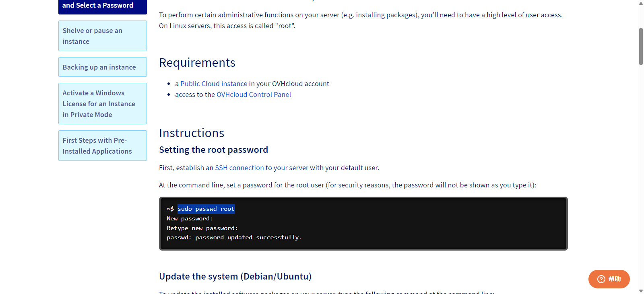Screen dimensions: 644x294
Task: Click the scrollbar down arrow
Action: 641,291
